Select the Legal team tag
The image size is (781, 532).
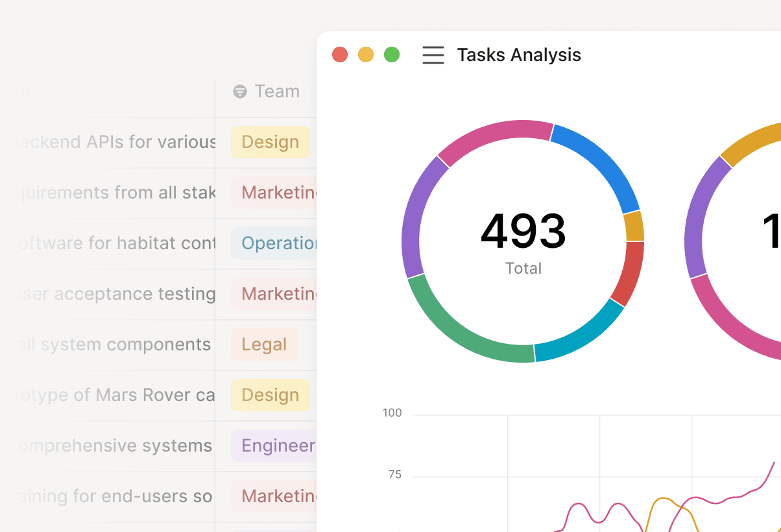[264, 345]
